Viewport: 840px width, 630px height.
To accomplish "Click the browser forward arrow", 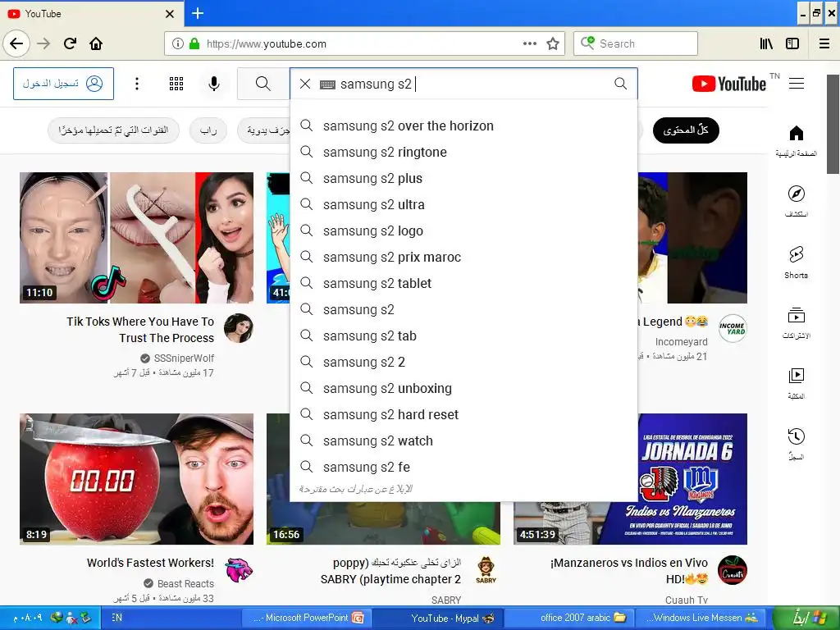I will 43,43.
